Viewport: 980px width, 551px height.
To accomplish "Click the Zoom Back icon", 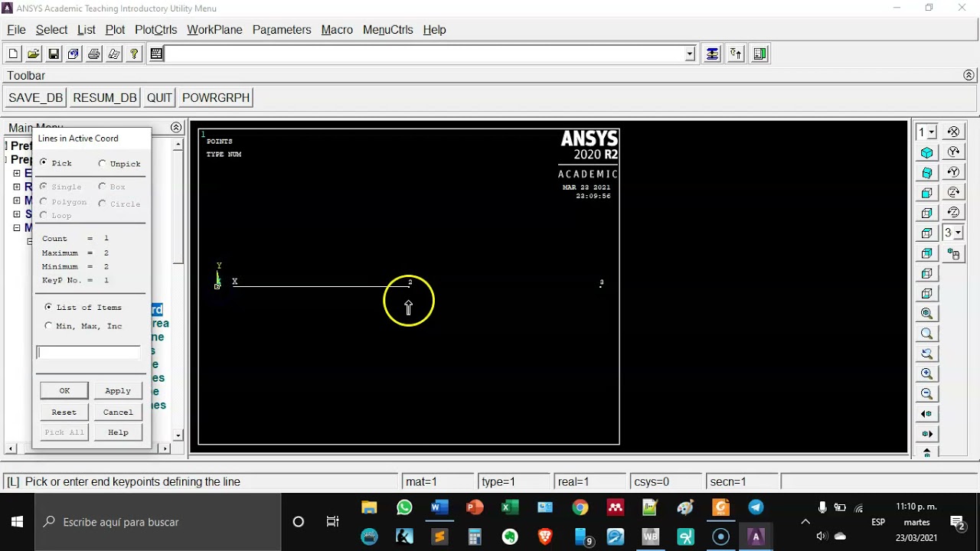I will pos(927,354).
